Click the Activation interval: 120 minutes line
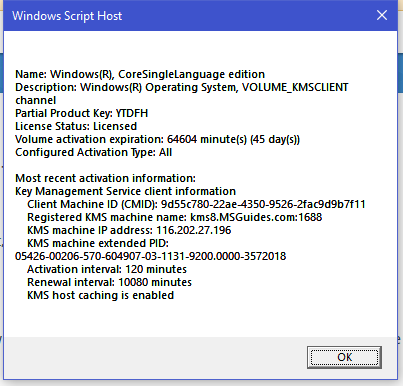The image size is (403, 386). click(107, 269)
